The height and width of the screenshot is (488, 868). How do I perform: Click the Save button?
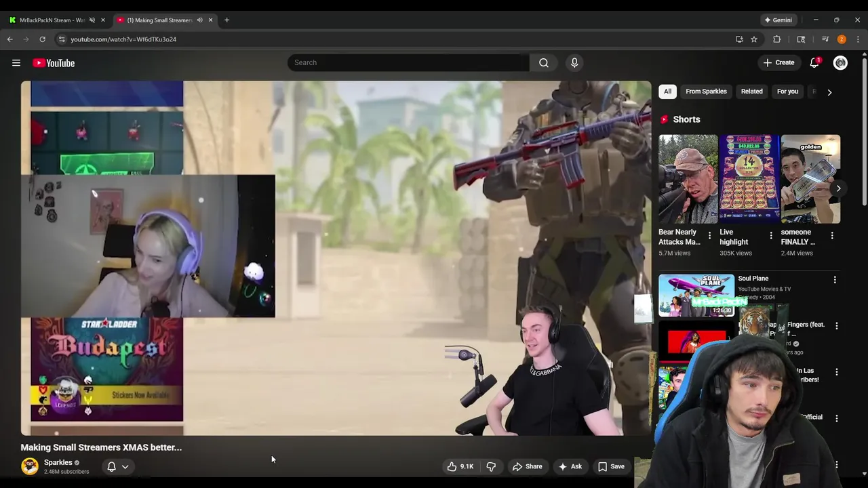pos(611,466)
